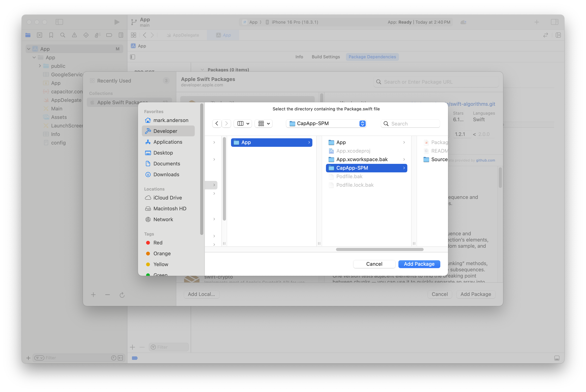The height and width of the screenshot is (392, 586).
Task: Click the Add Package button
Action: click(x=419, y=264)
